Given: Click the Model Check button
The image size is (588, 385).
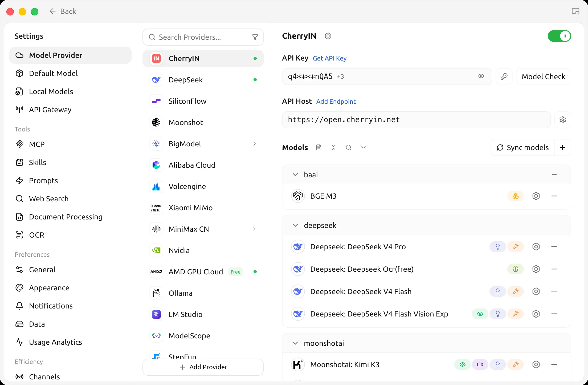Looking at the screenshot, I should coord(543,77).
